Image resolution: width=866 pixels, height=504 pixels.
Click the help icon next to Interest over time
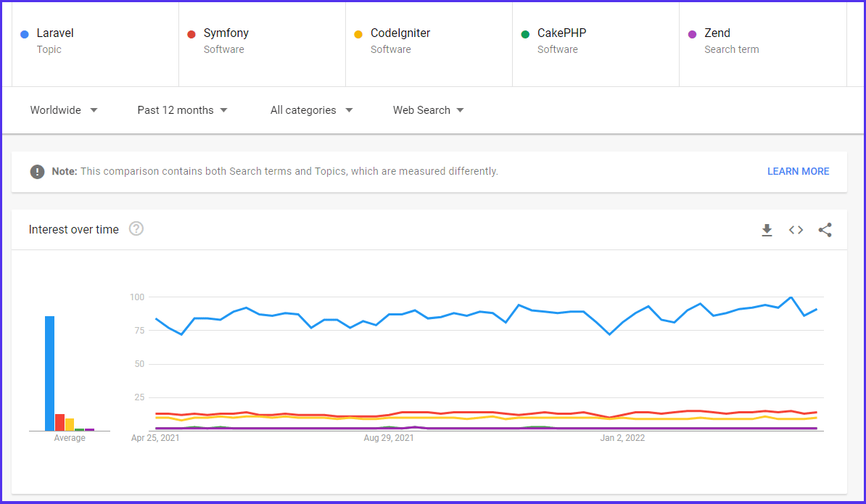click(x=136, y=228)
